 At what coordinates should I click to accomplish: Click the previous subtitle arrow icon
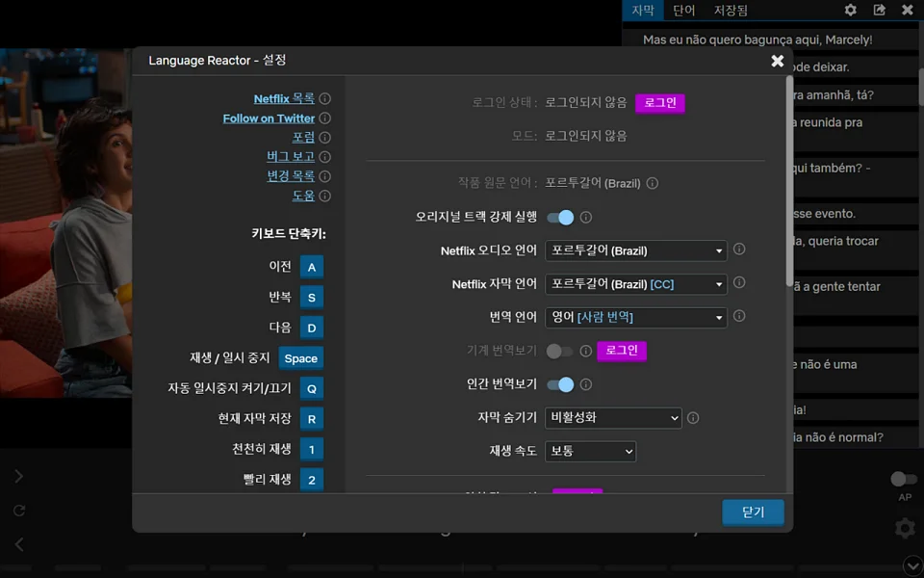click(17, 544)
